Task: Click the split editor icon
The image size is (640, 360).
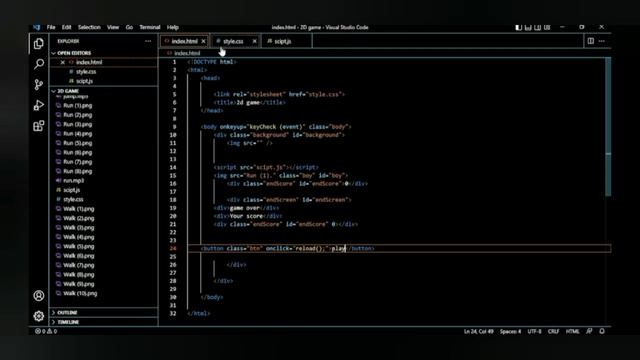Action: 591,41
